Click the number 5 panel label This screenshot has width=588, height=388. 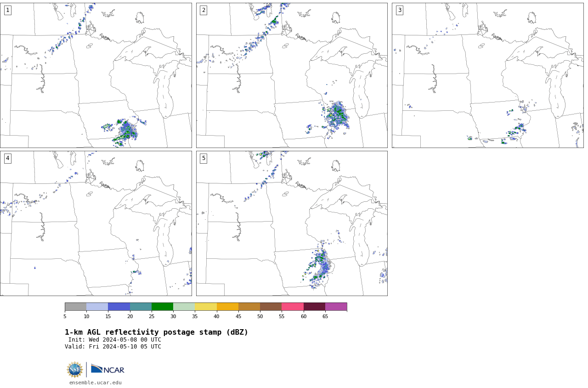point(204,158)
